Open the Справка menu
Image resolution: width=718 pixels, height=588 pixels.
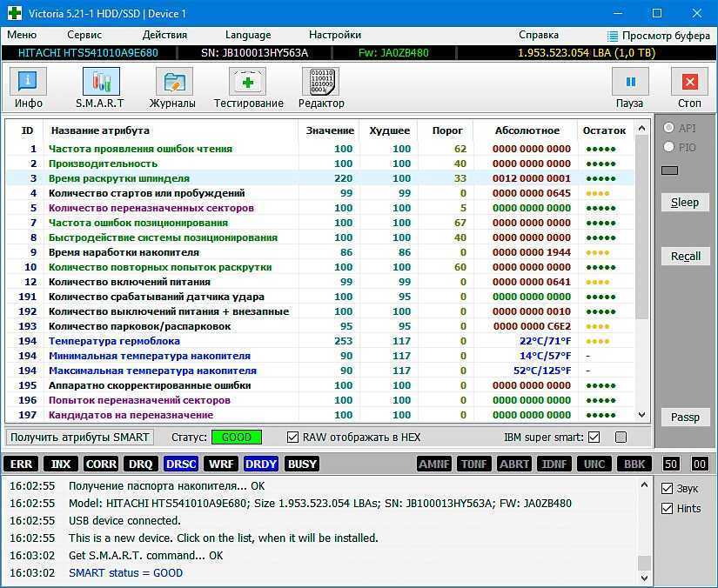(539, 35)
